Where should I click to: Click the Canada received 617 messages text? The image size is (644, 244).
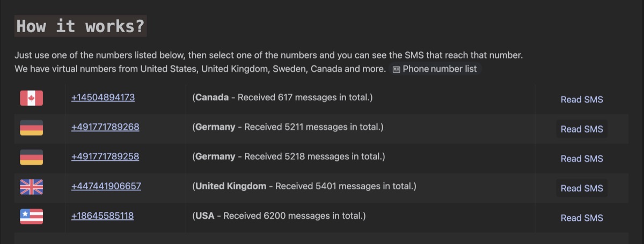coord(282,98)
